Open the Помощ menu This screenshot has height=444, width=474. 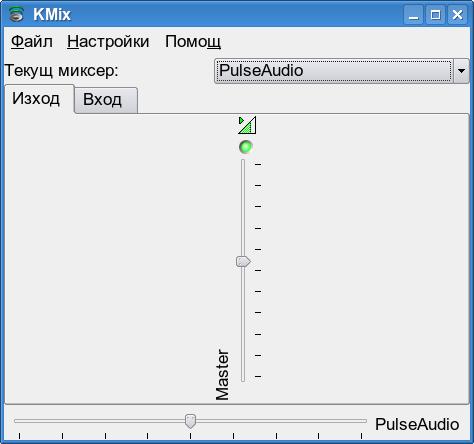[x=193, y=42]
